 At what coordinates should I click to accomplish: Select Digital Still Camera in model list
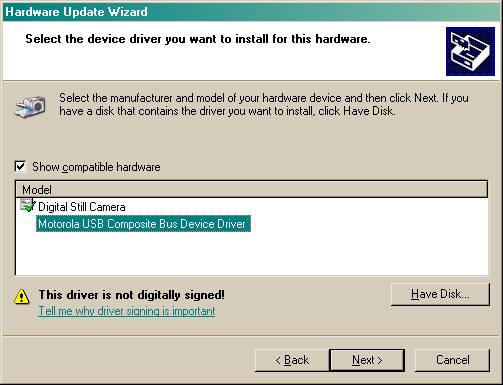coord(82,207)
